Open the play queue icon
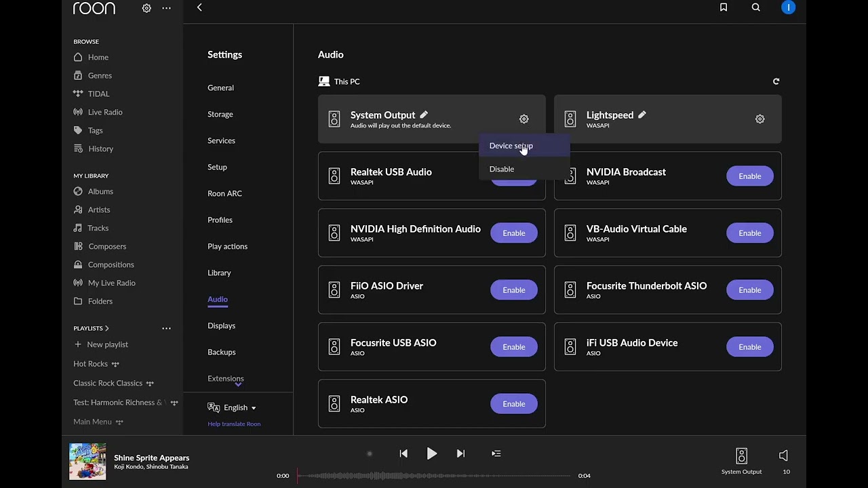Viewport: 868px width, 488px height. click(496, 453)
